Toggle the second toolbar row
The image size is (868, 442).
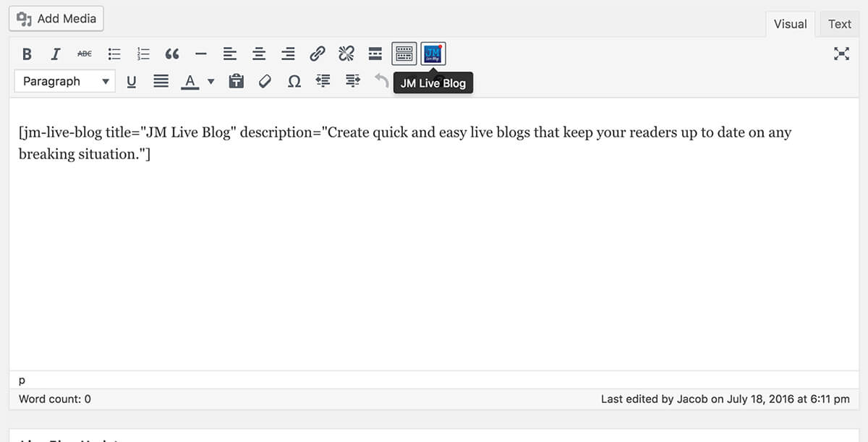point(404,54)
